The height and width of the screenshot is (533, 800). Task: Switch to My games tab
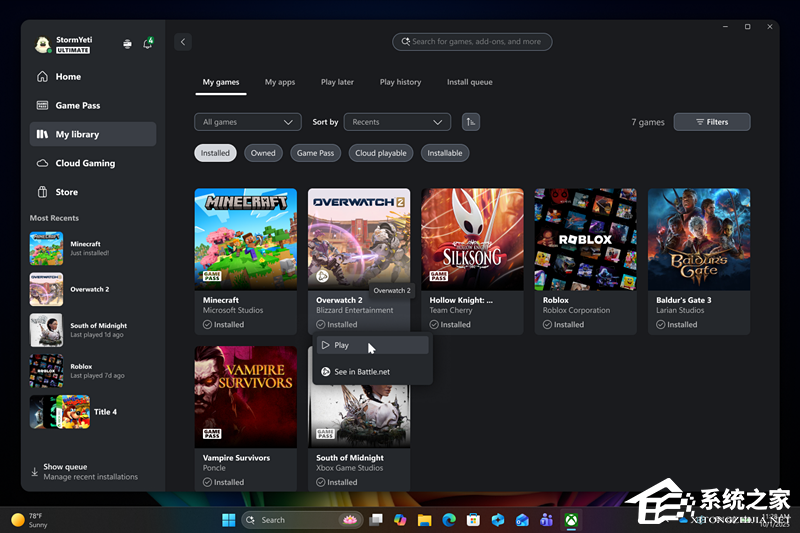[221, 82]
